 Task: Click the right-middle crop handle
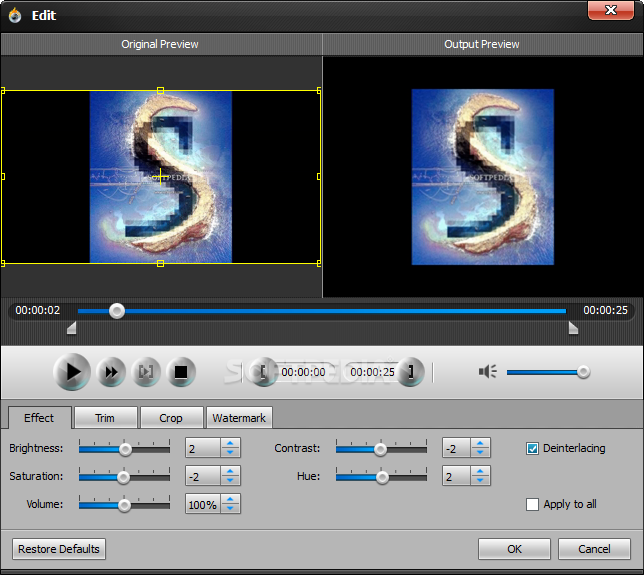click(x=319, y=177)
